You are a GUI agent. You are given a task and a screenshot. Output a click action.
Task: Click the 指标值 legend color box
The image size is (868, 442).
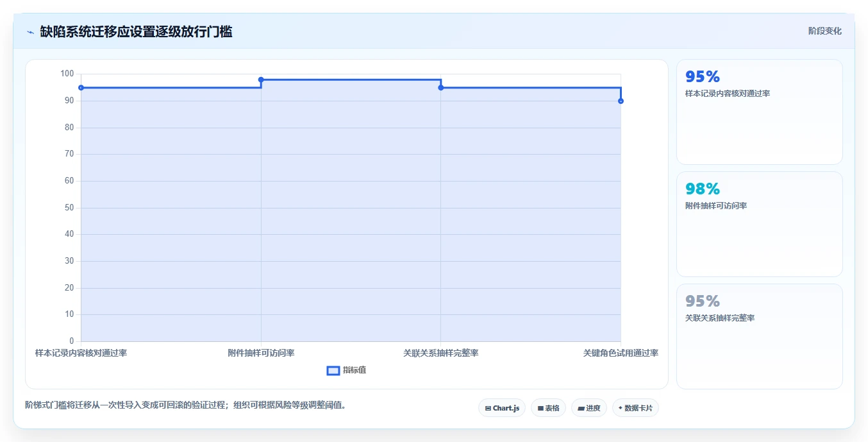pyautogui.click(x=333, y=370)
